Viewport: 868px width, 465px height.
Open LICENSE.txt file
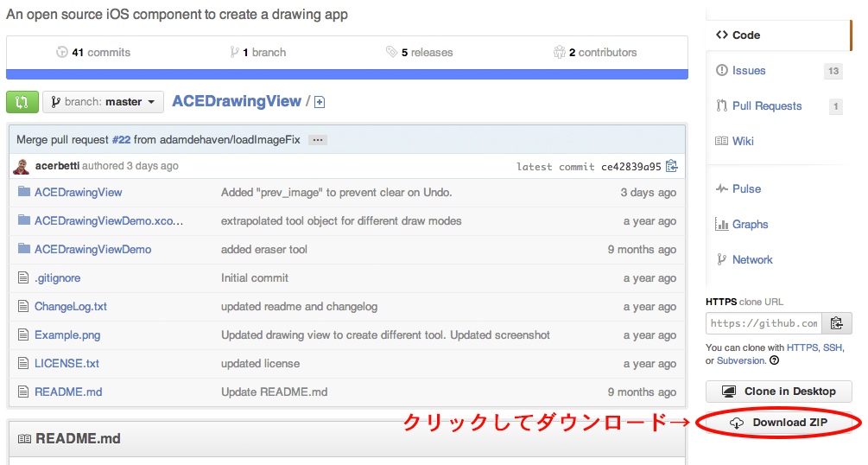click(x=67, y=364)
